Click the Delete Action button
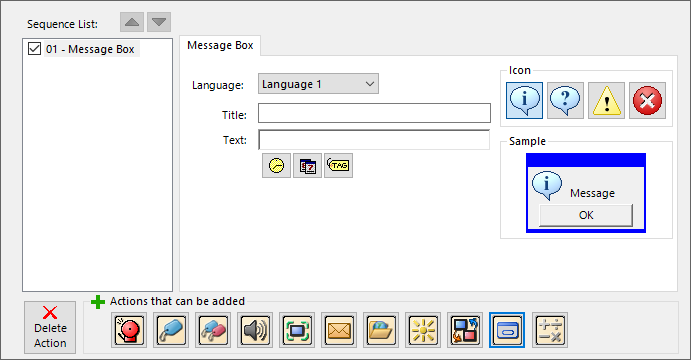Screen dimensions: 691x360 [50, 327]
